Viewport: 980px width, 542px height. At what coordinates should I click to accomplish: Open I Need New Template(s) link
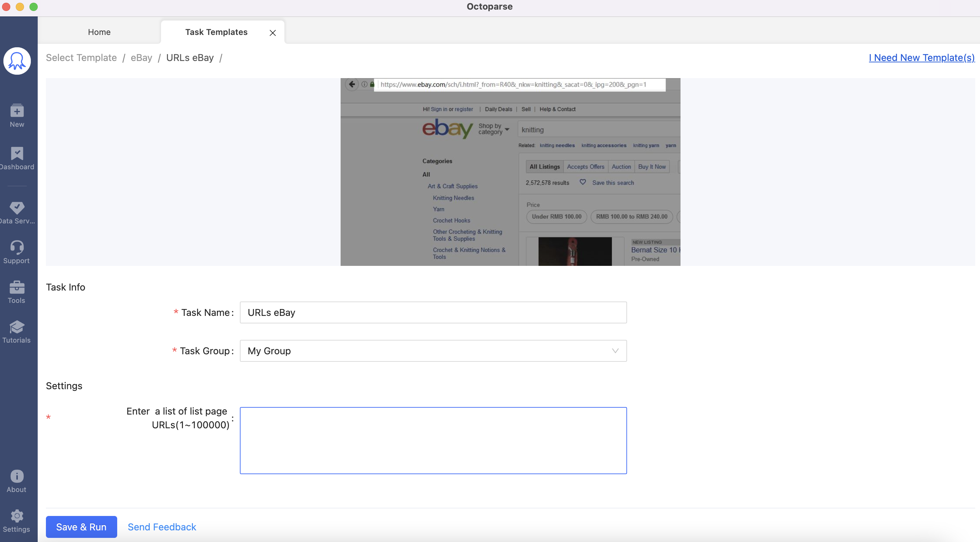pyautogui.click(x=921, y=58)
